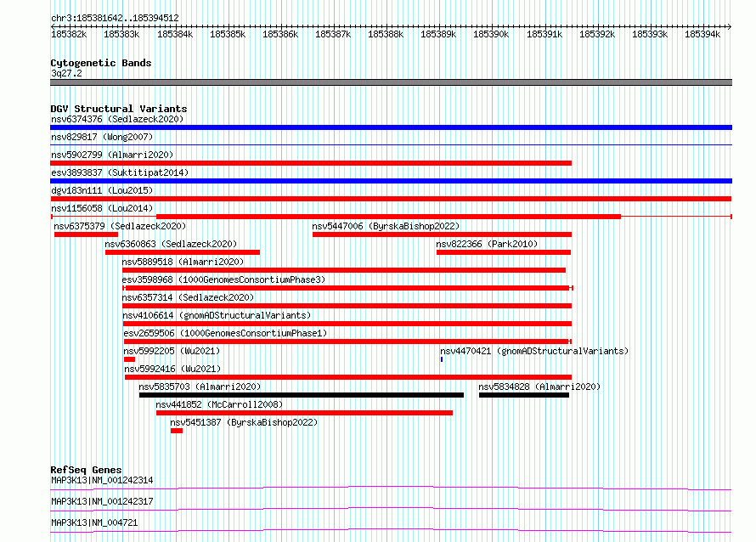Open the nsv5902799 (Almarri2020) variant
756x542 pixels.
pyautogui.click(x=112, y=155)
